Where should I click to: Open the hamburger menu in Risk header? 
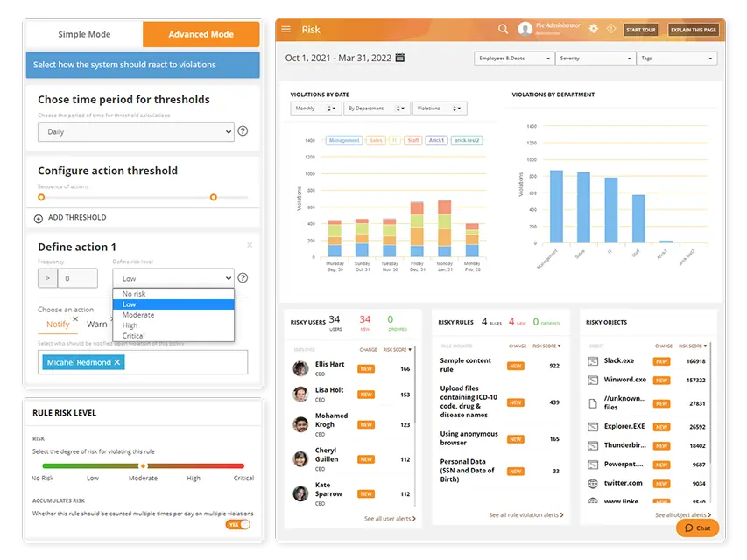[285, 29]
